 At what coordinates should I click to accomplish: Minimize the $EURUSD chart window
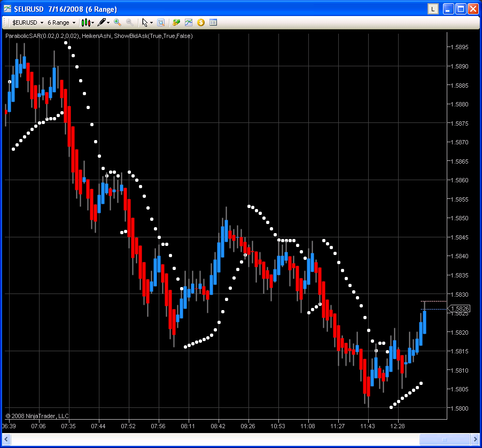tap(448, 9)
